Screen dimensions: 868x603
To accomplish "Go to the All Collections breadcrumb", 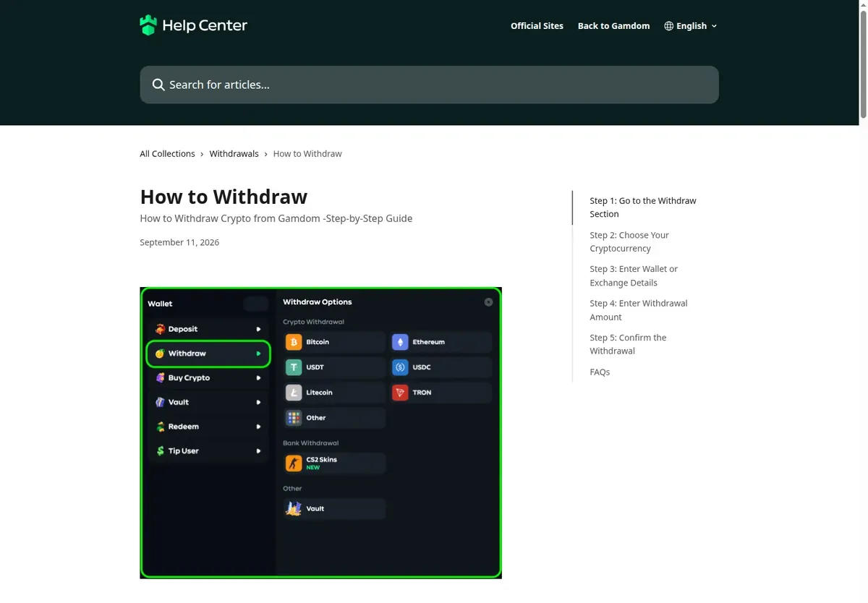I will [167, 154].
